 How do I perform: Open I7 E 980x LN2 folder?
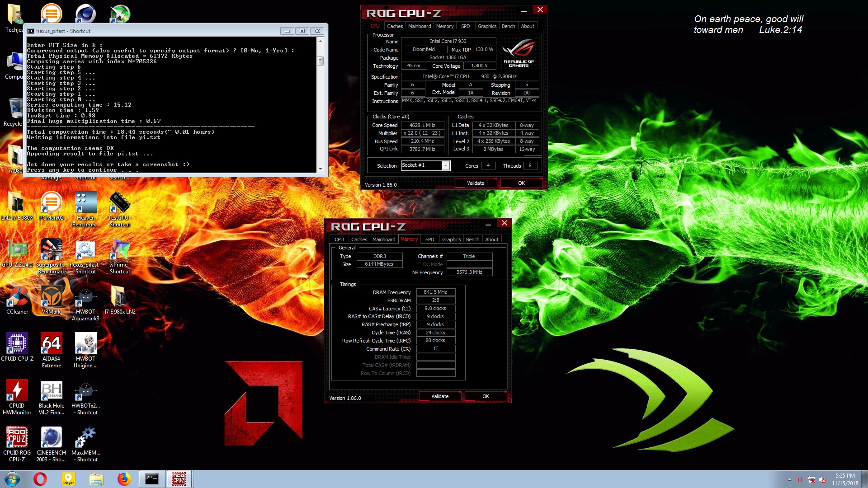point(120,300)
